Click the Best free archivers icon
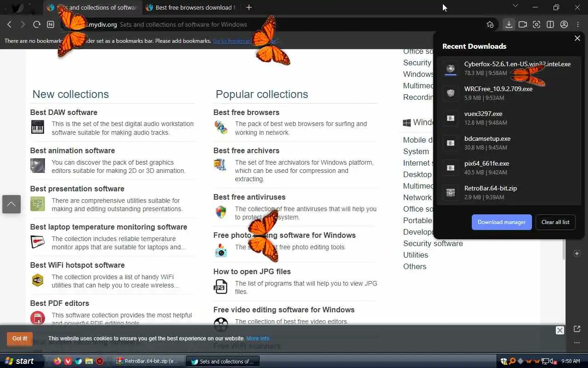 pos(220,165)
